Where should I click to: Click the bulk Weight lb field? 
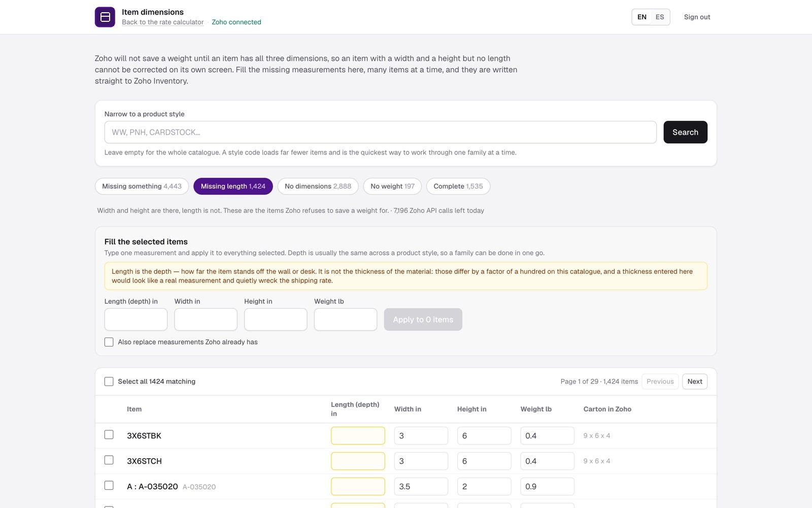346,320
